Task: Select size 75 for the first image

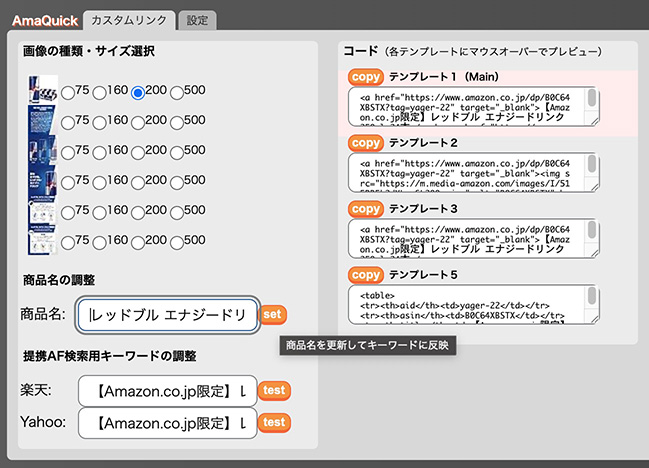Action: pyautogui.click(x=68, y=93)
